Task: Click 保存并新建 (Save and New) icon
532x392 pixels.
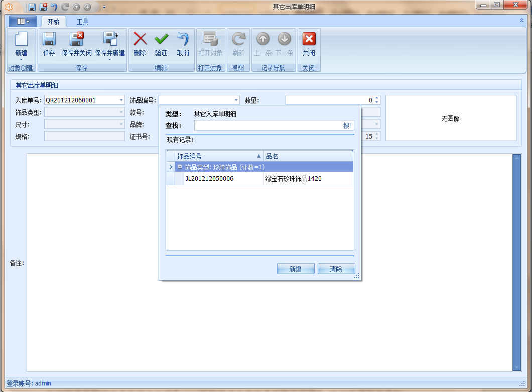Action: (110, 39)
